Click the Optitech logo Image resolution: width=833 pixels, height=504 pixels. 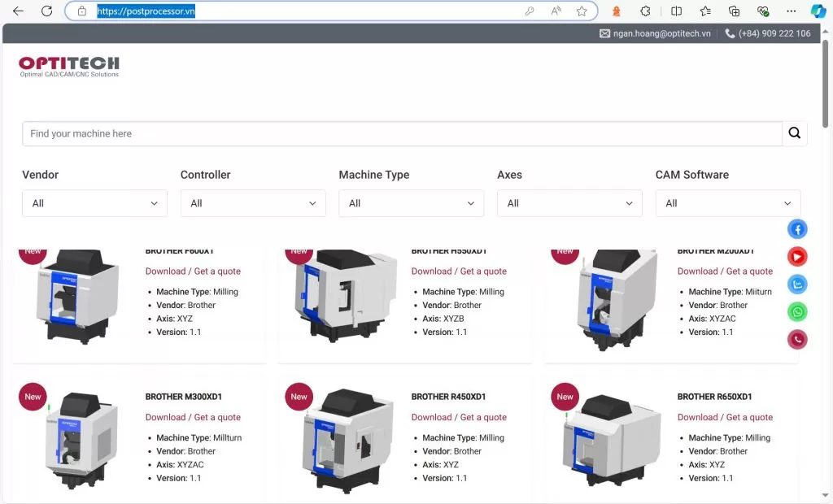pyautogui.click(x=69, y=67)
